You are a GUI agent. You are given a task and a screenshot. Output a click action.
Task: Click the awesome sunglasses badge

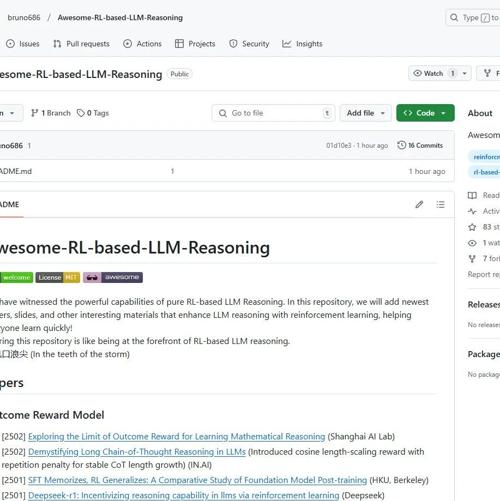113,277
